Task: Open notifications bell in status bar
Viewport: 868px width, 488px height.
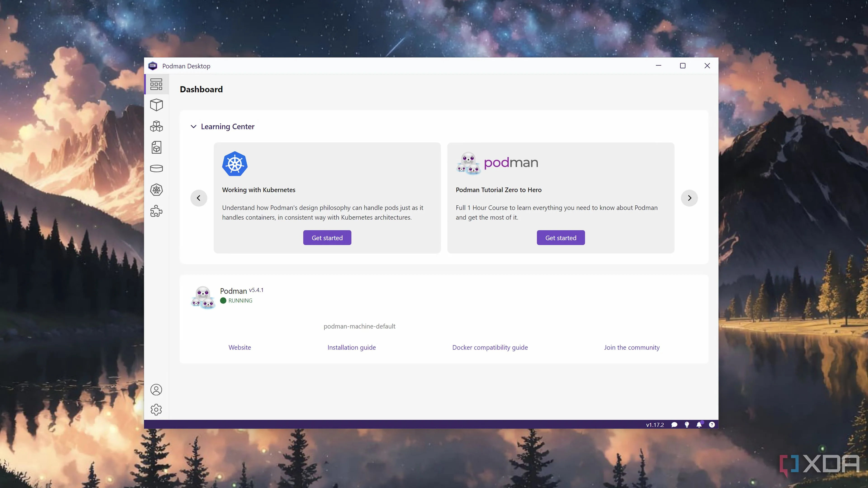Action: coord(699,425)
